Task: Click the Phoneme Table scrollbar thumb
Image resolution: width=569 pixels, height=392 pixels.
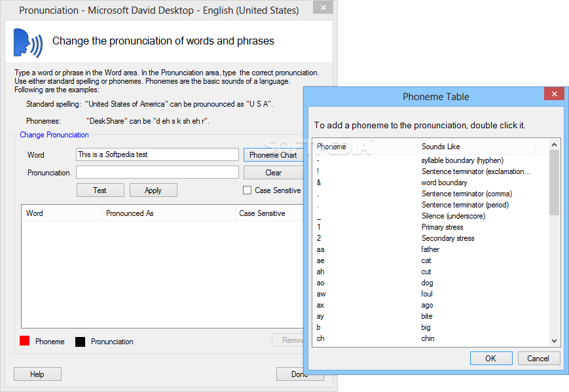Action: 554,183
